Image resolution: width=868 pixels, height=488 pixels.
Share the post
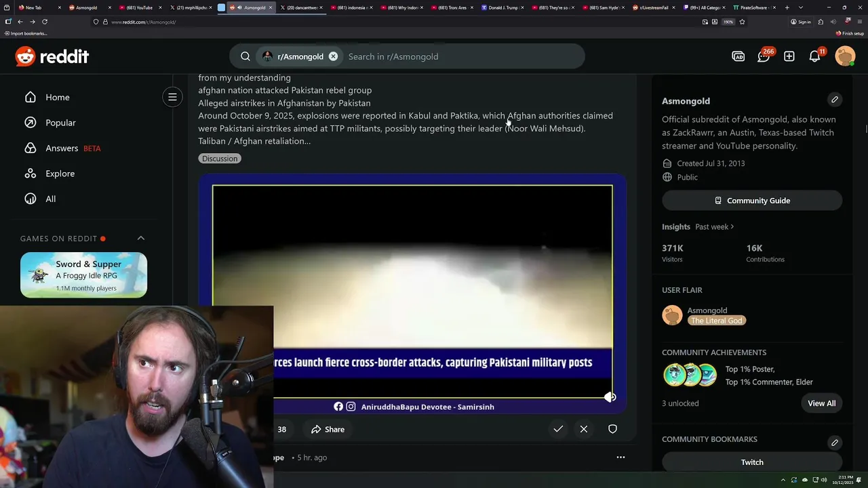point(328,429)
